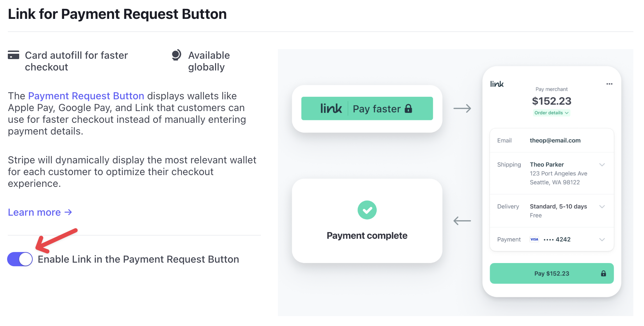
Task: Expand the Shipping address chevron
Action: (602, 165)
